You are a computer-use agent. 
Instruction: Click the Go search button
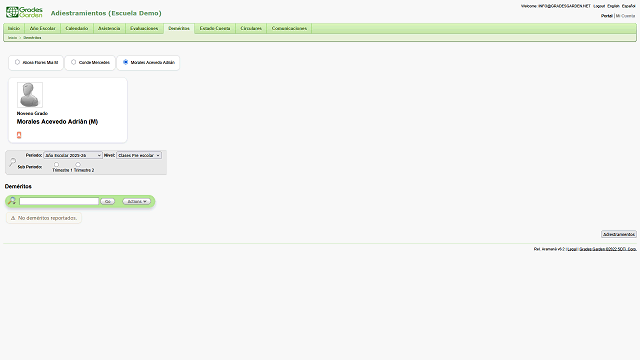108,202
